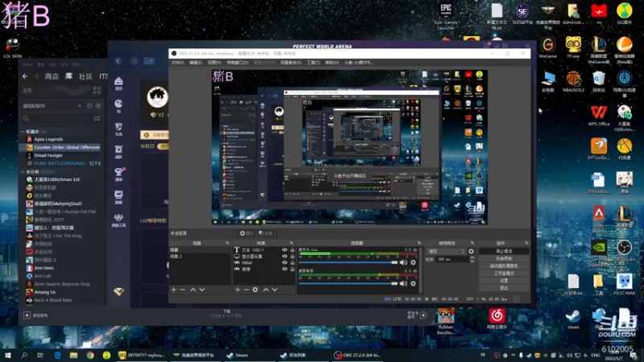Click ready-to-play filter icon in Steam library

pyautogui.click(x=98, y=106)
